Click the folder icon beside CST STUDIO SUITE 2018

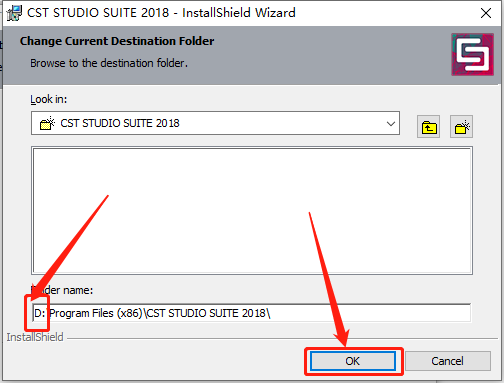(x=47, y=123)
